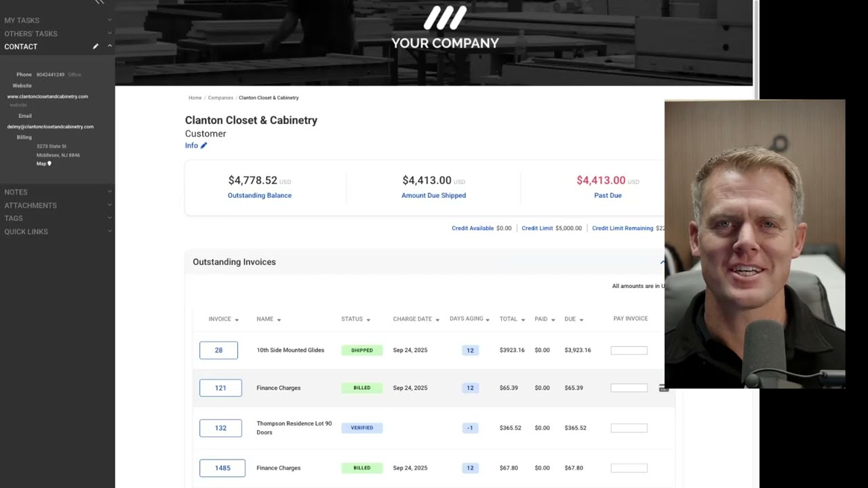Click the card icon on invoice 121 row
Image resolution: width=868 pixels, height=488 pixels.
663,388
